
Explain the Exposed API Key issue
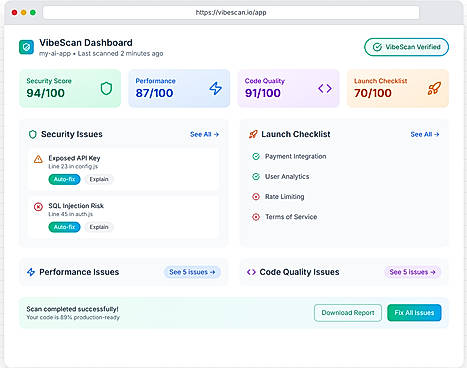click(x=99, y=179)
